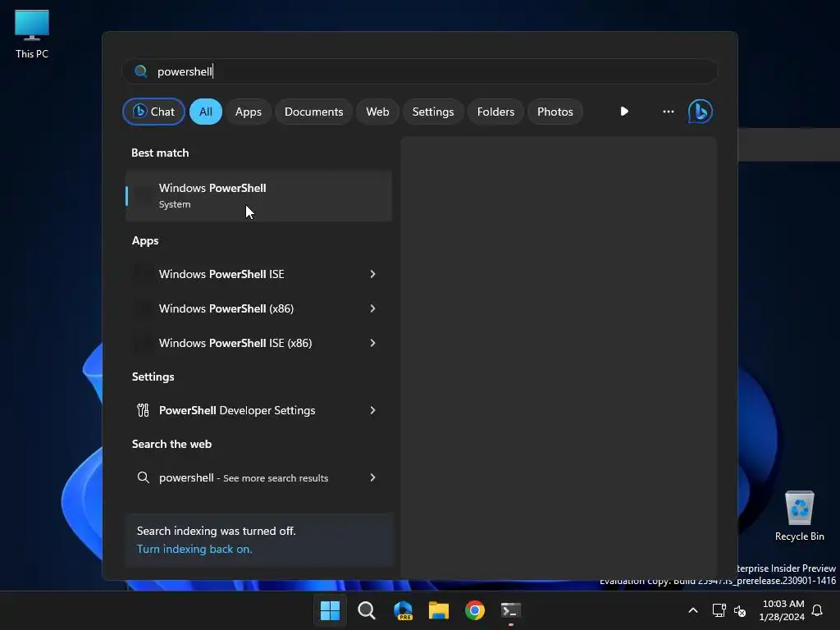Open the clock showing 10:03 AM
The image size is (840, 630).
tap(782, 610)
